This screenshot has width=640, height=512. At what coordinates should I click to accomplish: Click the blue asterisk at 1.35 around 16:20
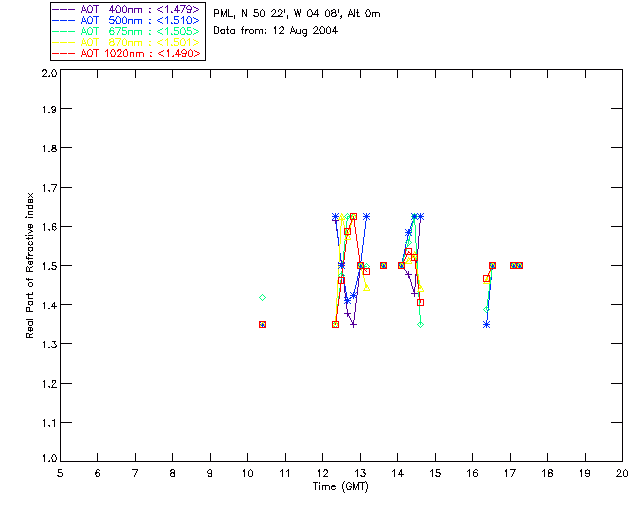tap(487, 325)
